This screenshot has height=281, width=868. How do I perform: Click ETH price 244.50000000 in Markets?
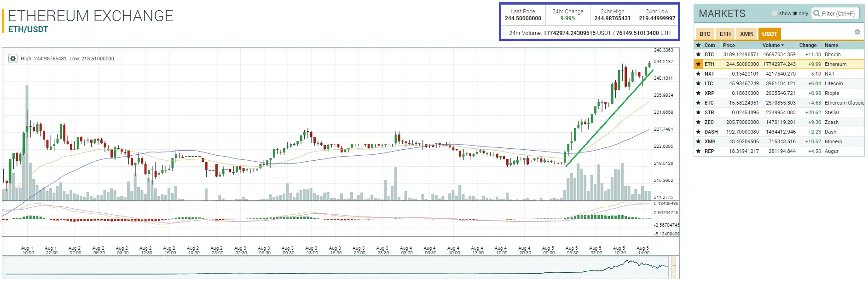[x=742, y=64]
